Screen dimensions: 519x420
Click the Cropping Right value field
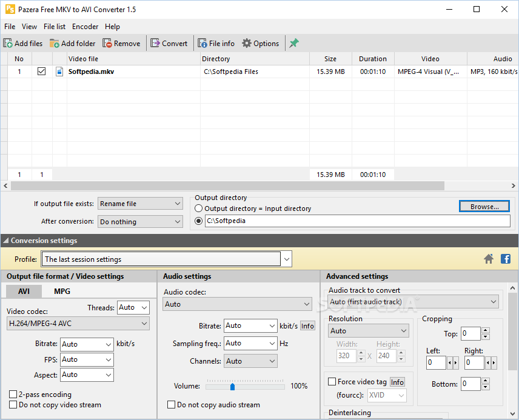point(474,363)
